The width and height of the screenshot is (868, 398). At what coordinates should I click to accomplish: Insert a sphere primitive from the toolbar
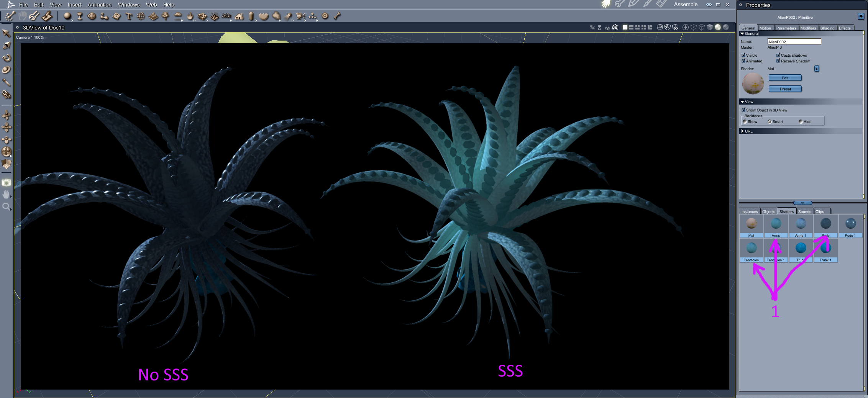(67, 16)
